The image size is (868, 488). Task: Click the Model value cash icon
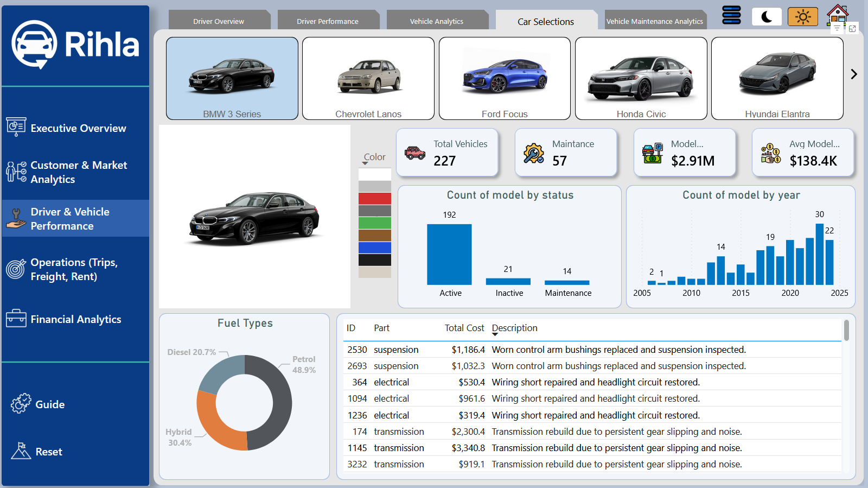652,153
